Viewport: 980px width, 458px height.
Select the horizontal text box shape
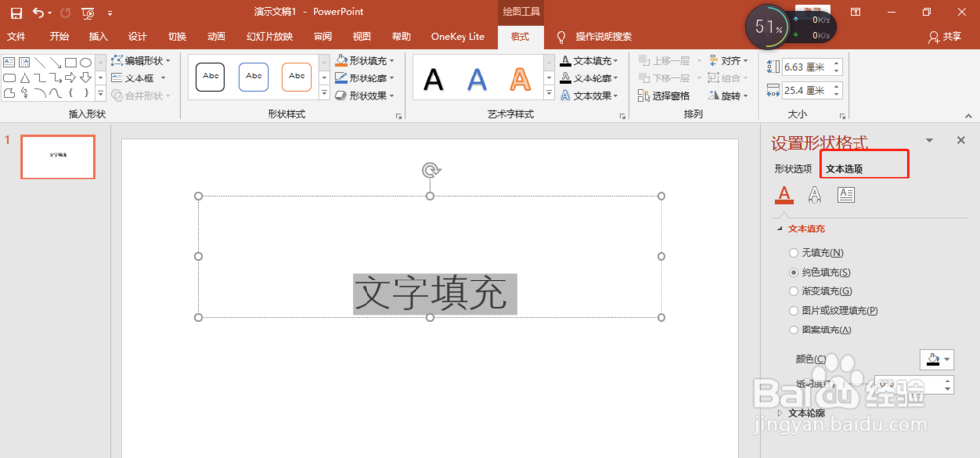click(9, 62)
